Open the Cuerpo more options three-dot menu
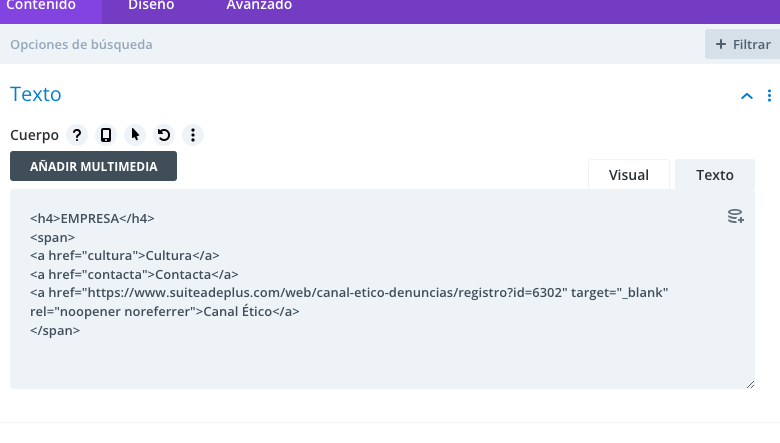 tap(193, 135)
